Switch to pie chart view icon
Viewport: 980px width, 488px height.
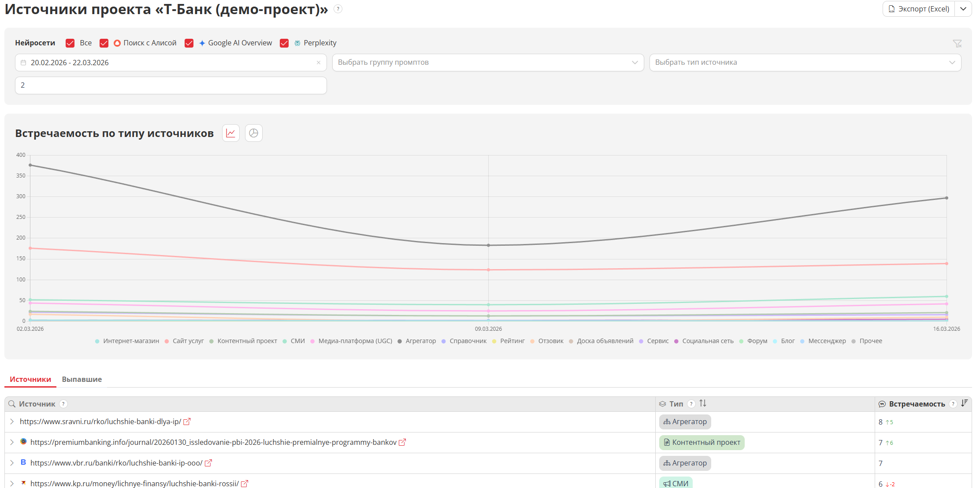point(254,133)
